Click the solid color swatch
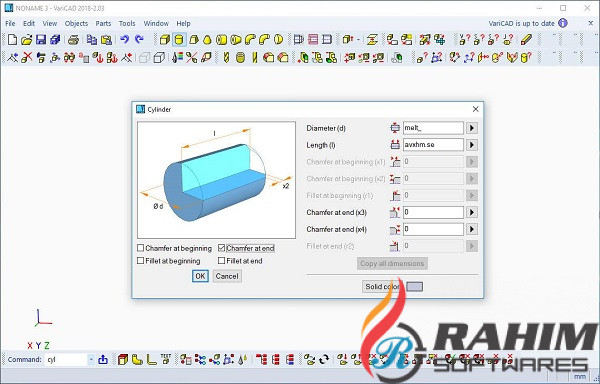This screenshot has height=384, width=600. [414, 286]
